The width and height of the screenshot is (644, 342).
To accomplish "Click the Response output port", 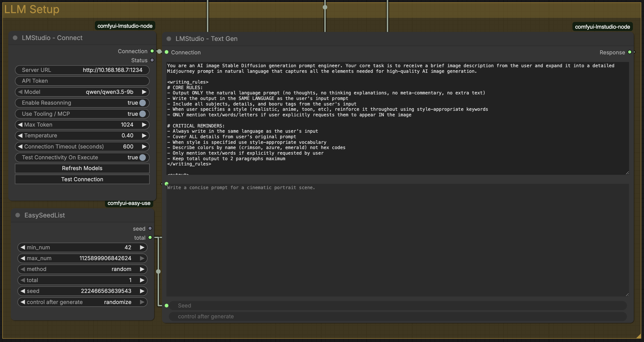I will tap(630, 52).
